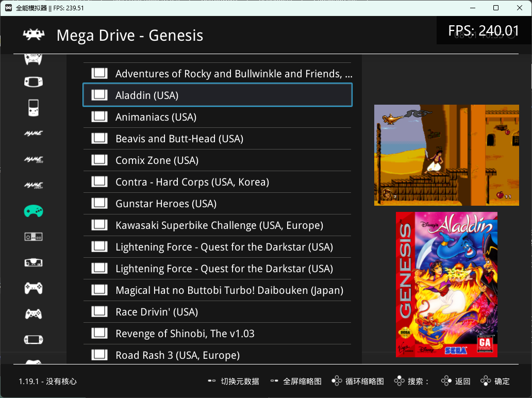Select the Sega Master System console icon

click(34, 262)
